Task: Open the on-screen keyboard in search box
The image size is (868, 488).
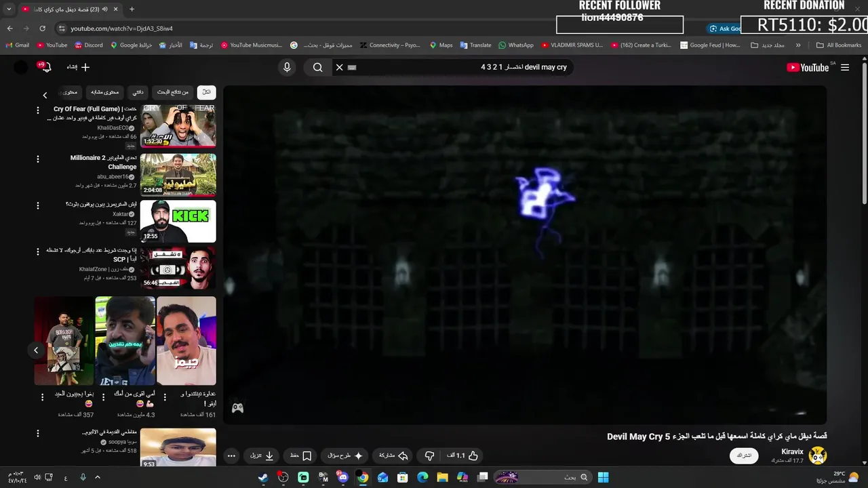Action: [352, 67]
